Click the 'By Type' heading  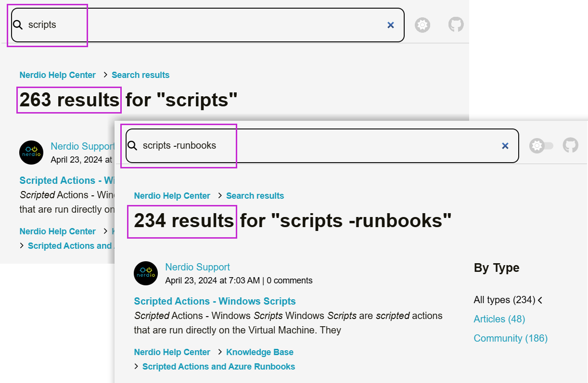[x=497, y=268]
